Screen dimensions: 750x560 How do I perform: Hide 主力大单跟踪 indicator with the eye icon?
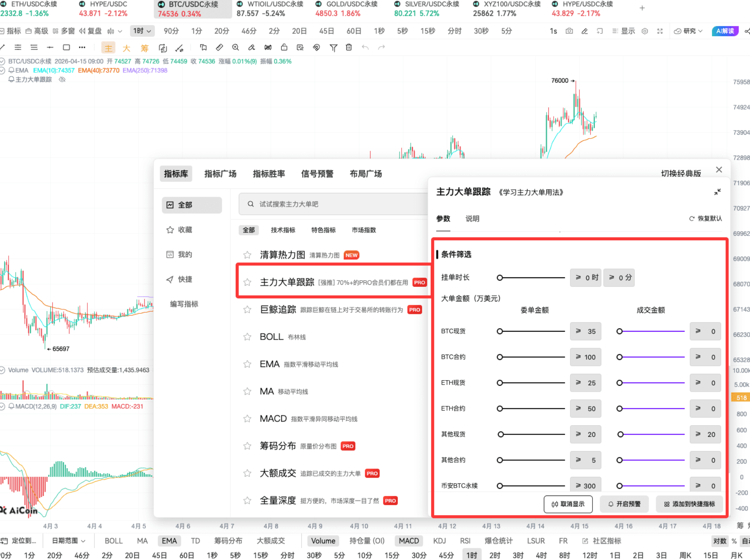click(62, 79)
